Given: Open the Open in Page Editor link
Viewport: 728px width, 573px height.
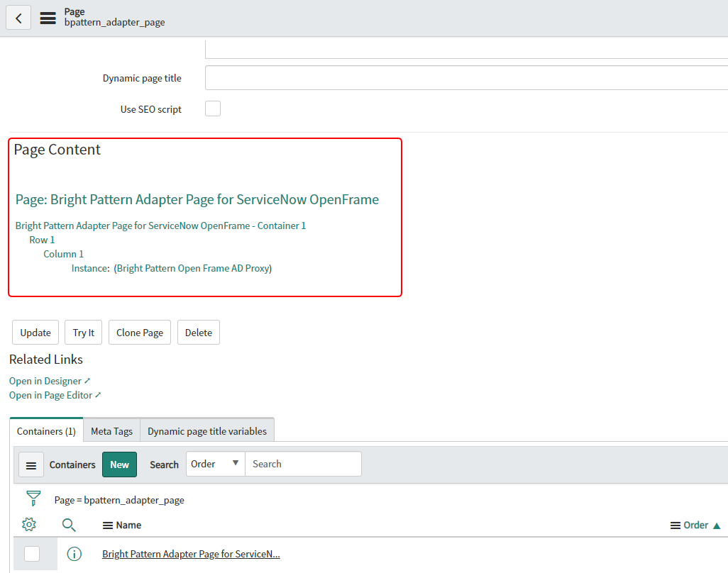Looking at the screenshot, I should (55, 395).
